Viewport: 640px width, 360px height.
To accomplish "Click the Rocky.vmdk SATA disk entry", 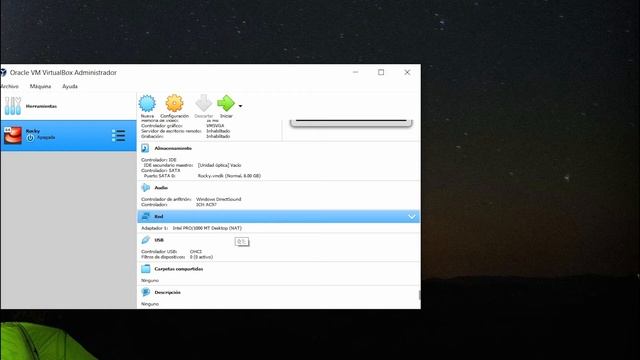I will coord(229,176).
